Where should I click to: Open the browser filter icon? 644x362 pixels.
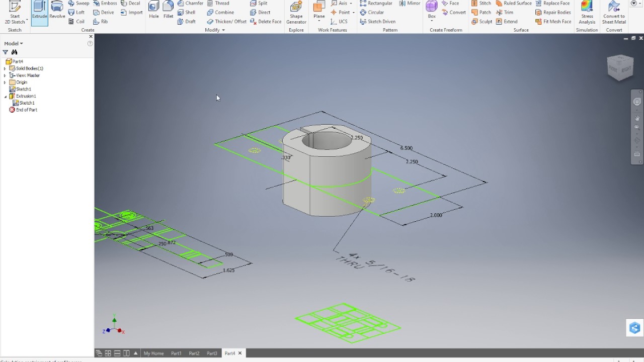[x=6, y=52]
